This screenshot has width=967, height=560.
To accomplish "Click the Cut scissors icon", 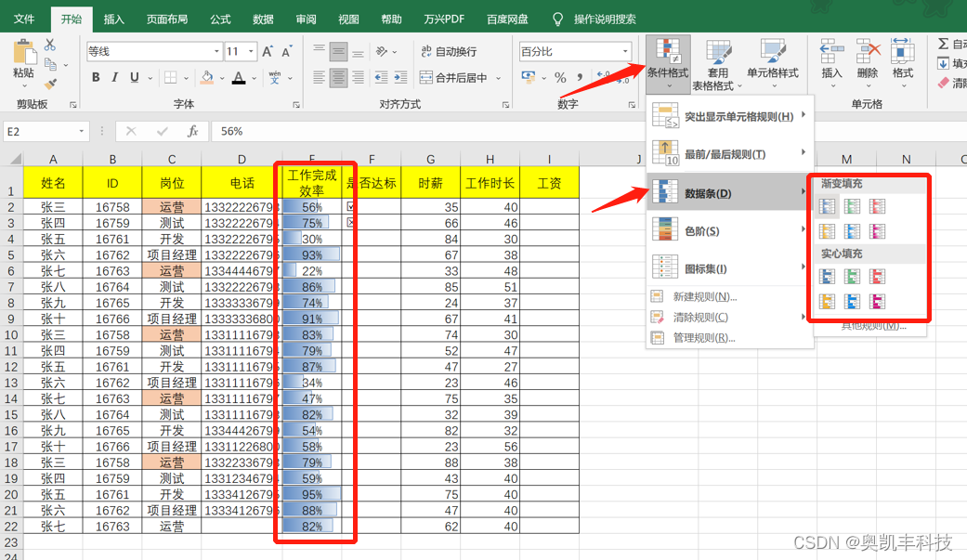I will pos(50,45).
